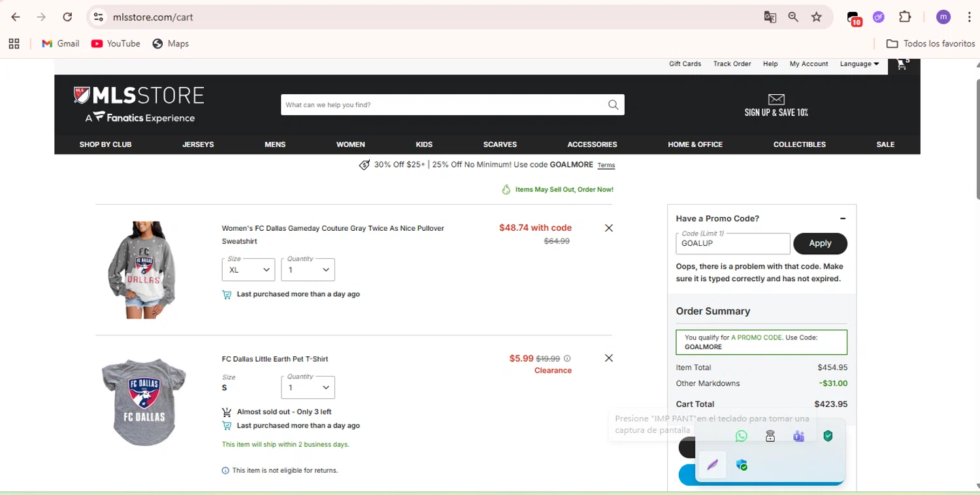Reload the mlsstore.com cart page

click(x=67, y=17)
